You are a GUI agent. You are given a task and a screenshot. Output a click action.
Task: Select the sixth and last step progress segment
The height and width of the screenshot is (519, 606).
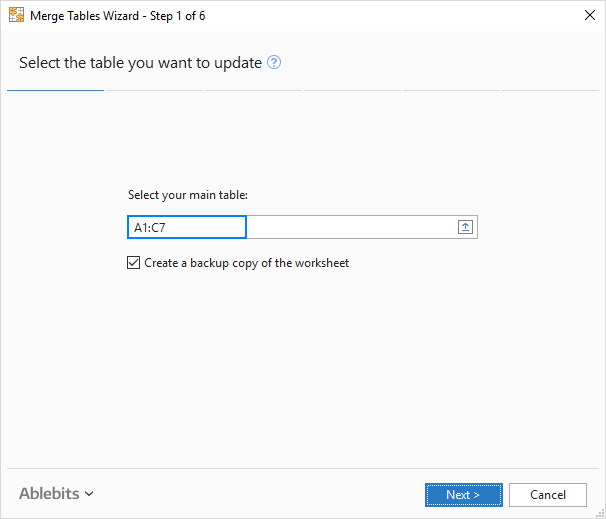coord(550,90)
